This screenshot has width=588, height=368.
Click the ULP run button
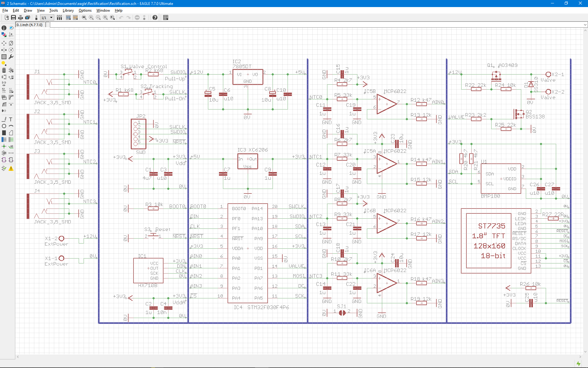[75, 17]
